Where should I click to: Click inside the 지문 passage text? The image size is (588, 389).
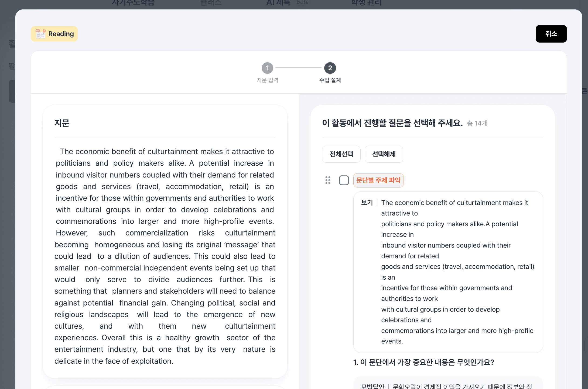pos(165,256)
